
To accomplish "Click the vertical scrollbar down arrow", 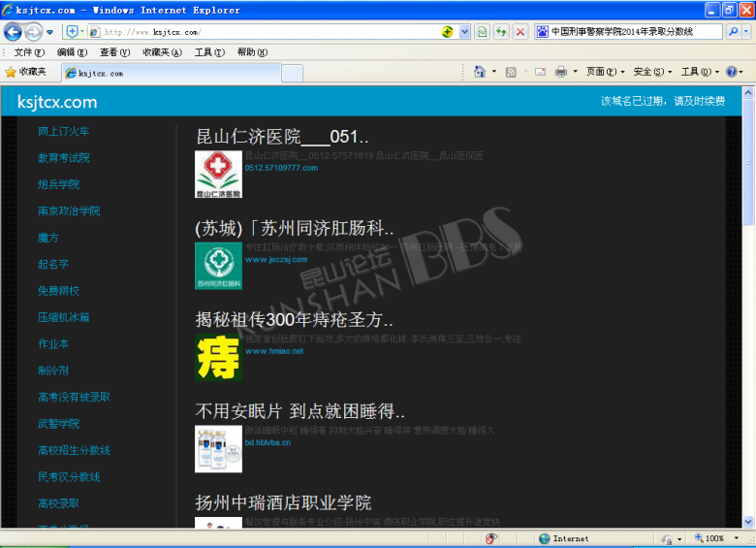I will 748,522.
